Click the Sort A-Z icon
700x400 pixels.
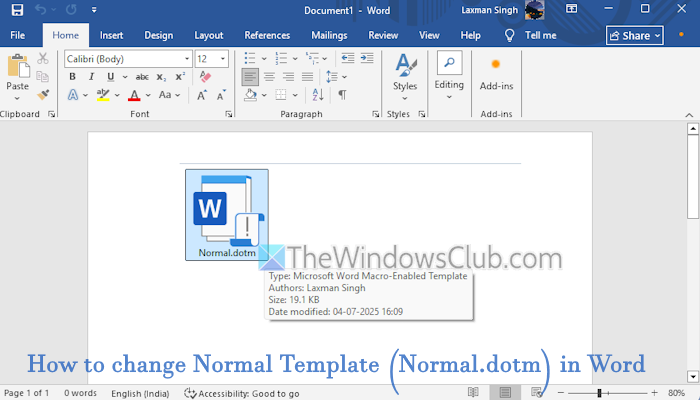pos(318,95)
